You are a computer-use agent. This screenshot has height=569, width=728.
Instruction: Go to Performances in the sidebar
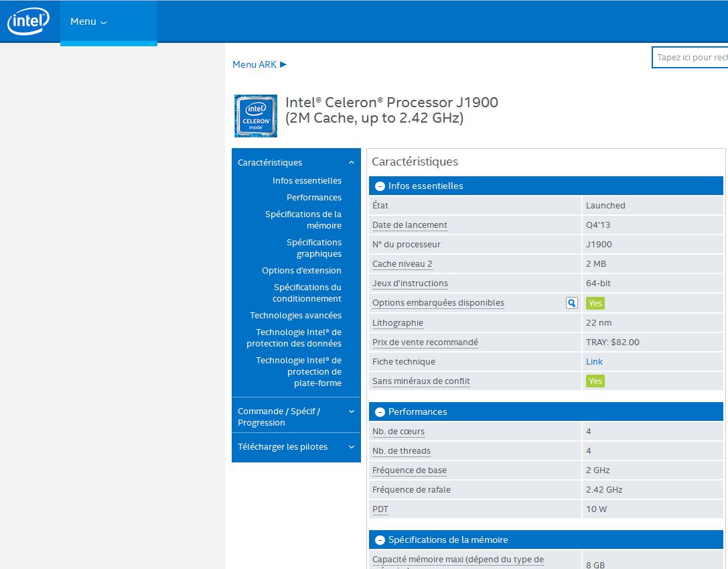313,198
